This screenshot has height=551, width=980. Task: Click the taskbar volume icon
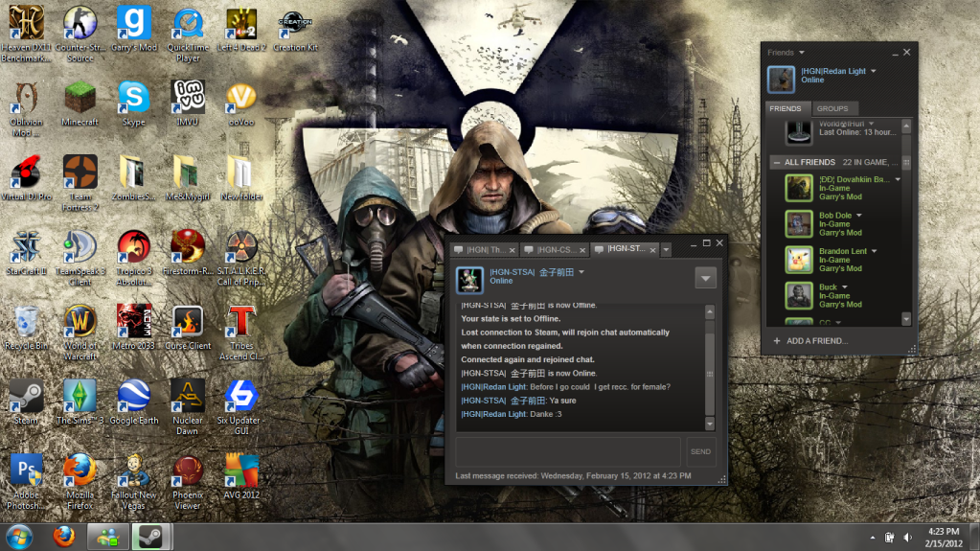click(x=907, y=538)
